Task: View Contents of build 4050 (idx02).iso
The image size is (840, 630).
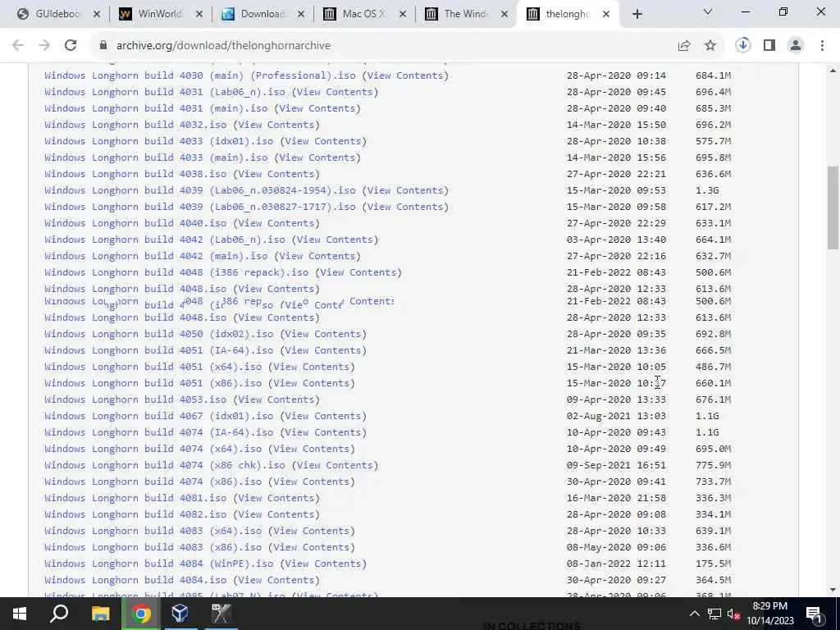Action: [x=323, y=335]
